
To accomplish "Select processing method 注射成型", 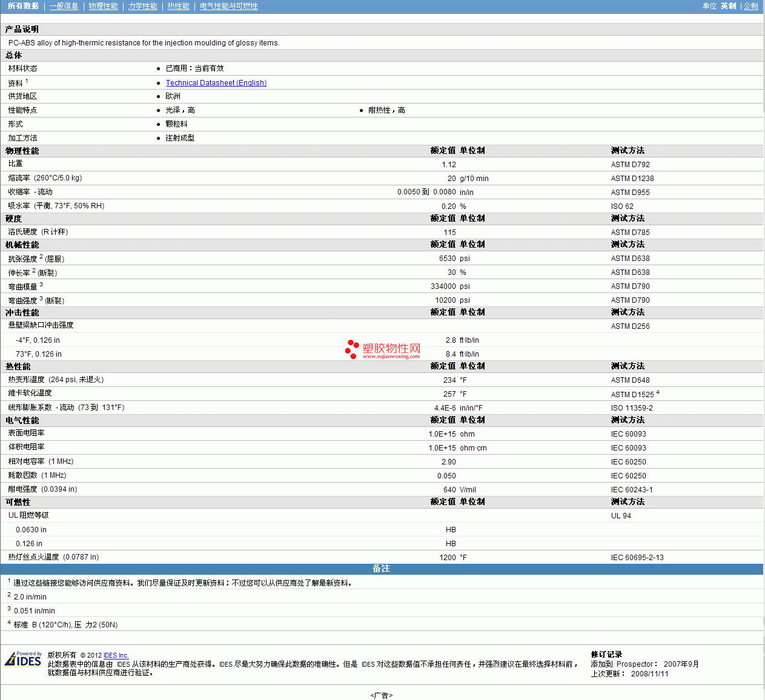I will point(180,138).
